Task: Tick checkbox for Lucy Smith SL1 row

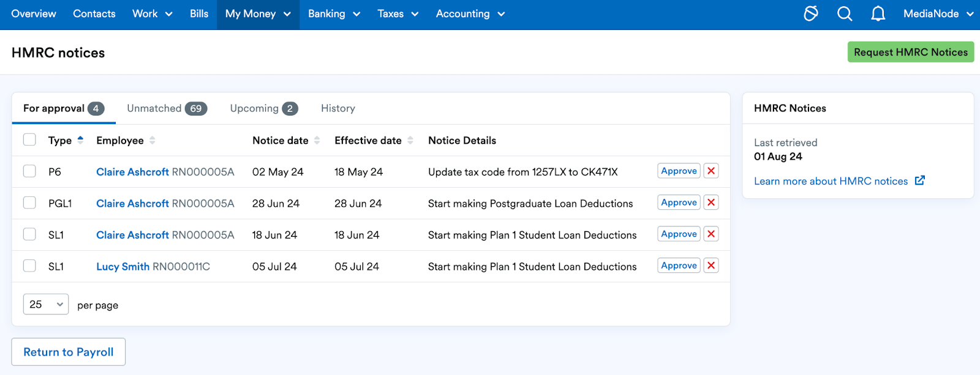Action: pos(29,265)
